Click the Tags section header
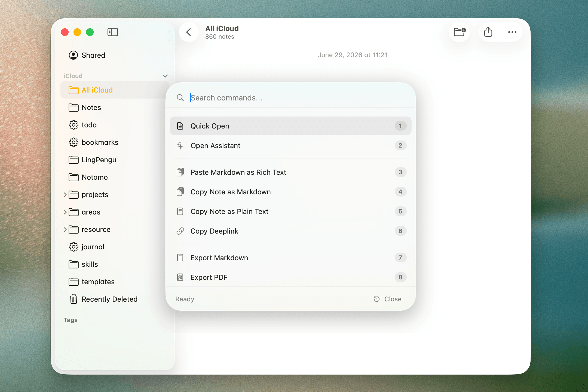The height and width of the screenshot is (392, 588). (x=71, y=320)
